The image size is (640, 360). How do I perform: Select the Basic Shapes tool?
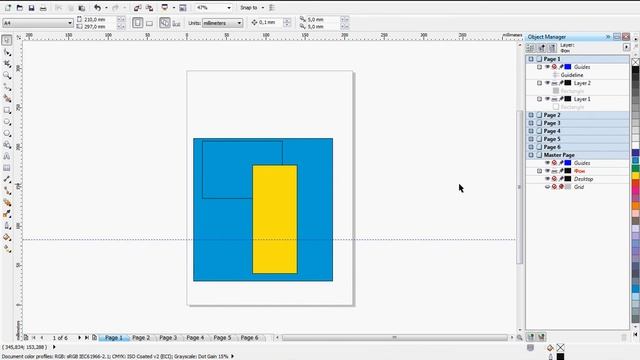[7, 145]
